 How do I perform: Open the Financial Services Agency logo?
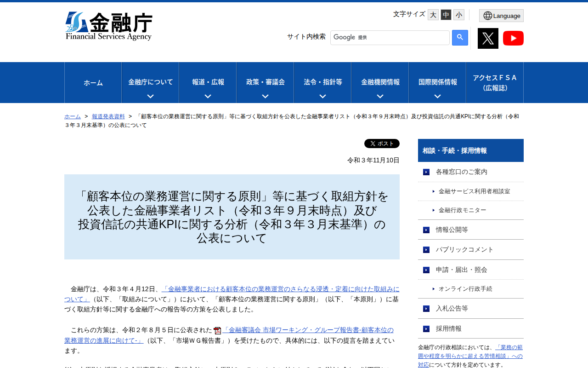point(108,26)
